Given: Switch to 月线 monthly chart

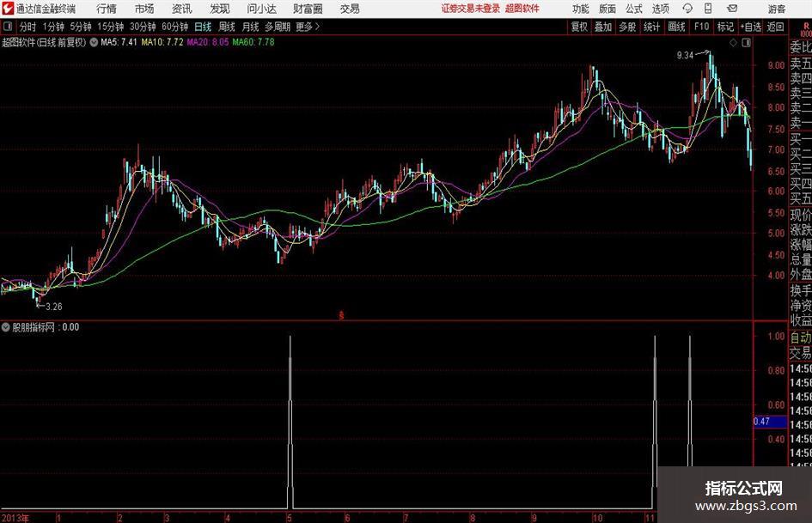Looking at the screenshot, I should pos(251,27).
